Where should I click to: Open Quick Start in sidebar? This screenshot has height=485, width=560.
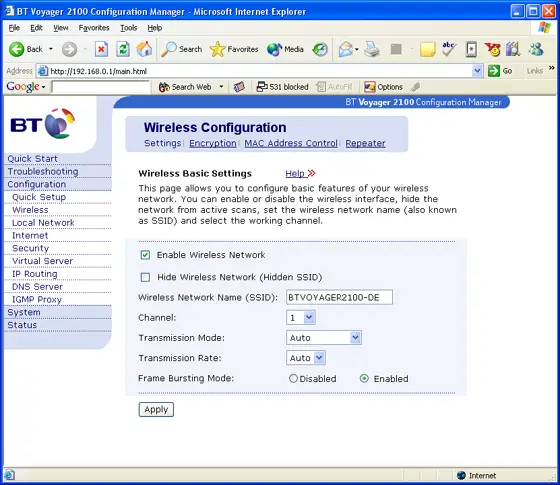point(32,159)
